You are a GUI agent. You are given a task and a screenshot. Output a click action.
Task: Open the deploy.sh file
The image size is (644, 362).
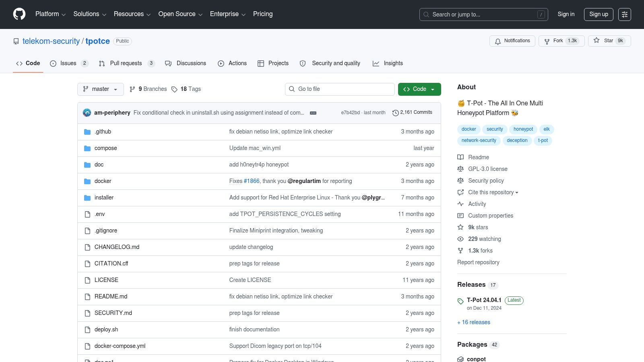click(x=106, y=329)
